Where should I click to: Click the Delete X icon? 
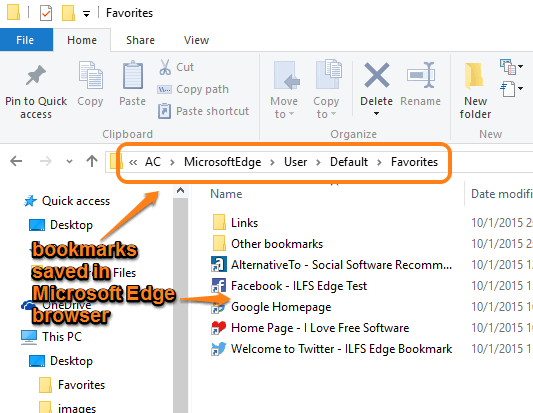(x=377, y=75)
